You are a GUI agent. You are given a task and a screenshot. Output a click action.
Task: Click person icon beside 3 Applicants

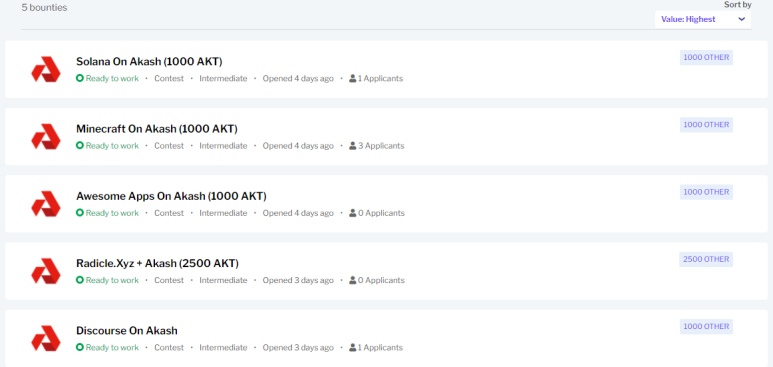point(352,146)
